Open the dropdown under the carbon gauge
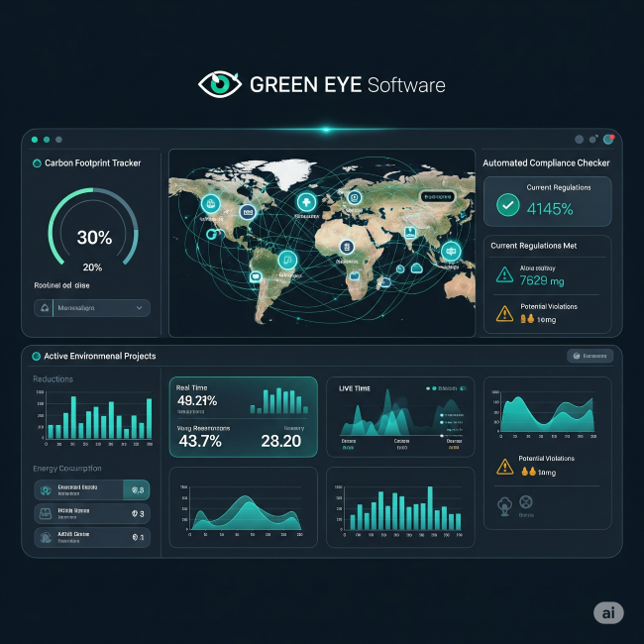 pos(92,308)
